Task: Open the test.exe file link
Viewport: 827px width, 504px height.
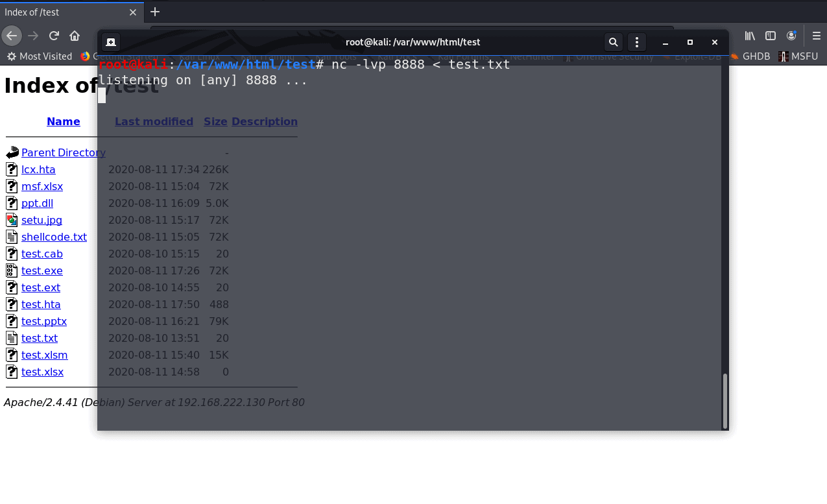Action: pos(42,270)
